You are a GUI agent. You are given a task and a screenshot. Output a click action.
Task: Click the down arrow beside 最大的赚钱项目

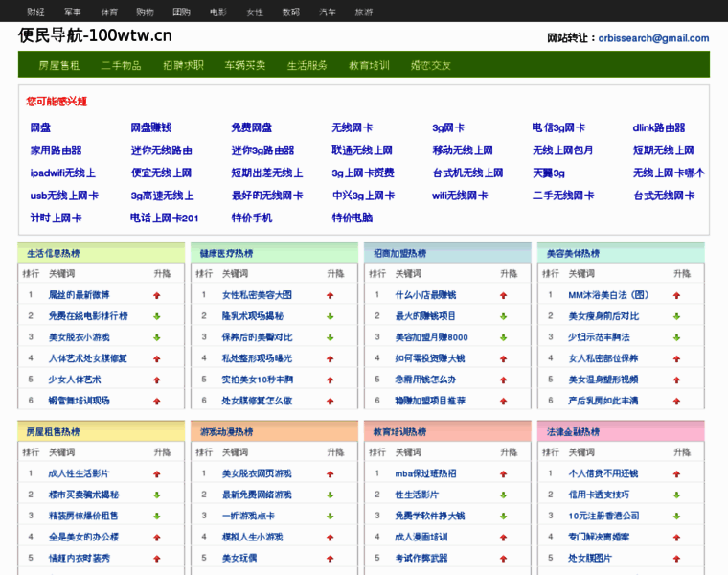503,316
